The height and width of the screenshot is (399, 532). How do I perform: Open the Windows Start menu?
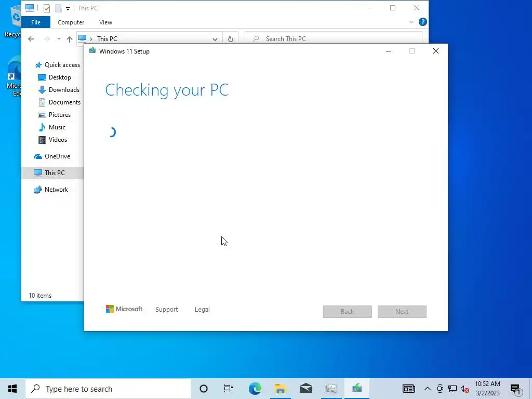coord(12,389)
